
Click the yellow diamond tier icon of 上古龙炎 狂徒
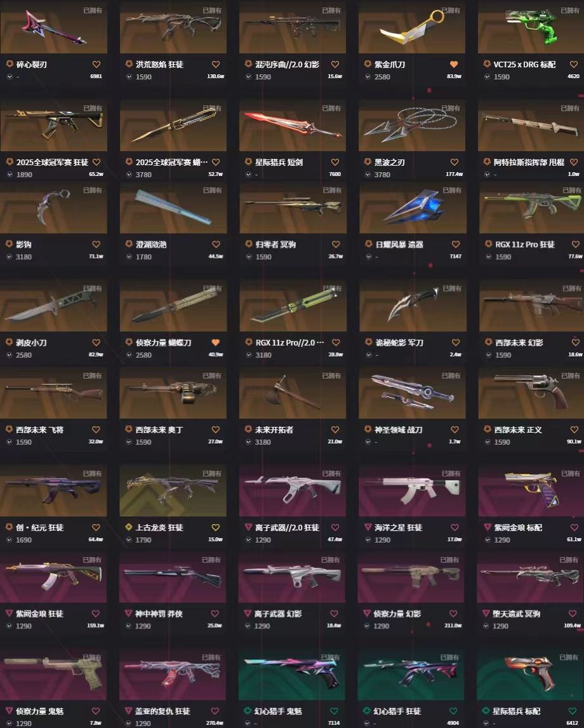[129, 527]
